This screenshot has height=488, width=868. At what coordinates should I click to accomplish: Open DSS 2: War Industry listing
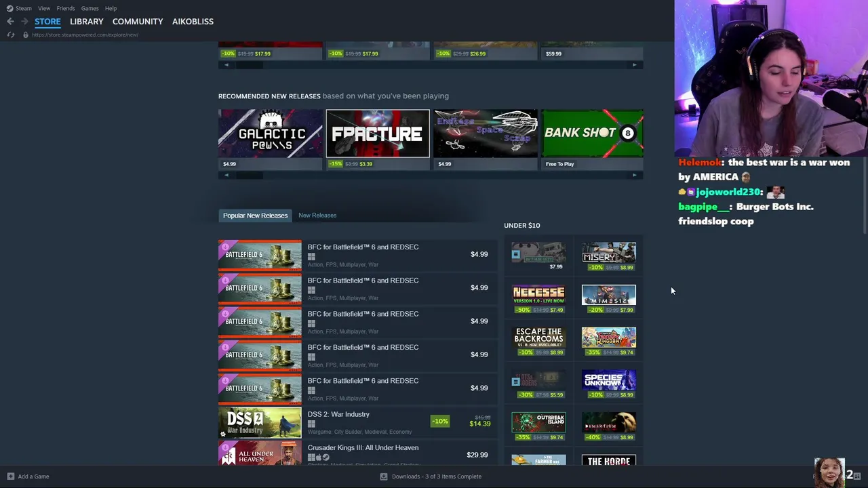point(358,422)
